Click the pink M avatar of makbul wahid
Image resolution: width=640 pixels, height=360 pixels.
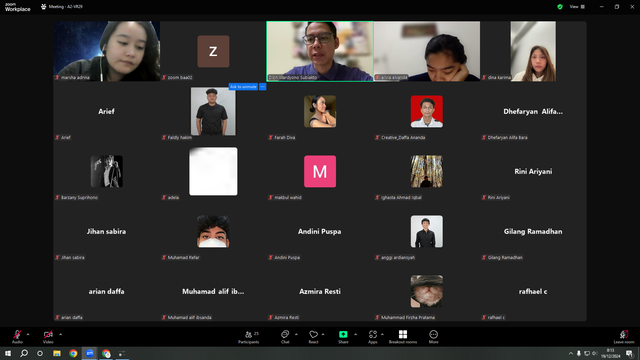pos(320,171)
